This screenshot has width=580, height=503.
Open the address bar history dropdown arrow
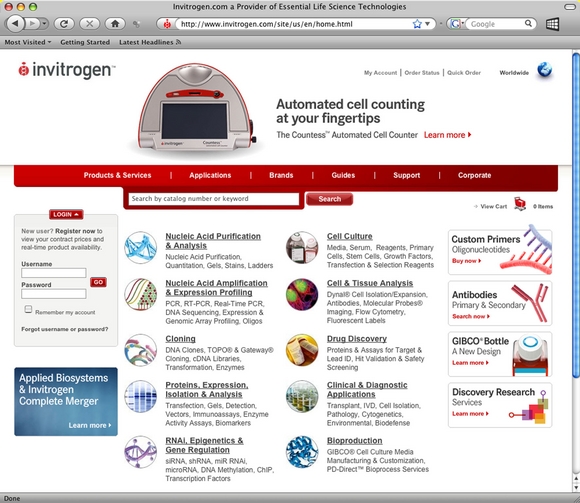(427, 24)
